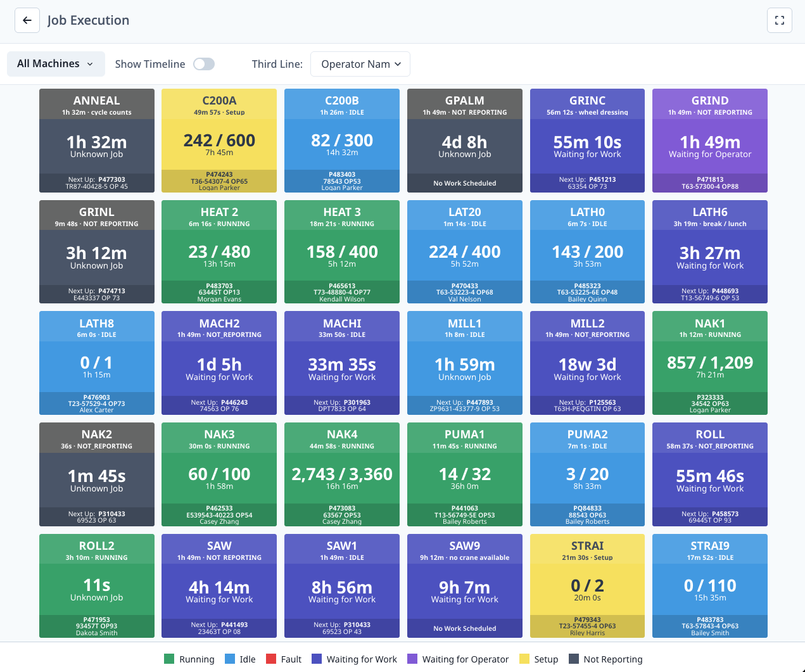
Task: Enable the Show Timeline toggle
Action: click(203, 64)
